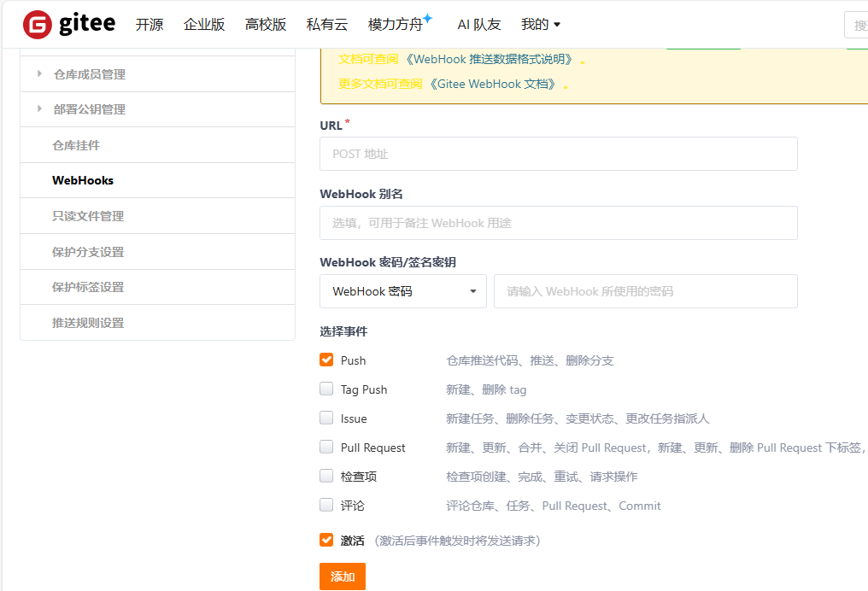
Task: Check the Issue event checkbox
Action: (326, 418)
